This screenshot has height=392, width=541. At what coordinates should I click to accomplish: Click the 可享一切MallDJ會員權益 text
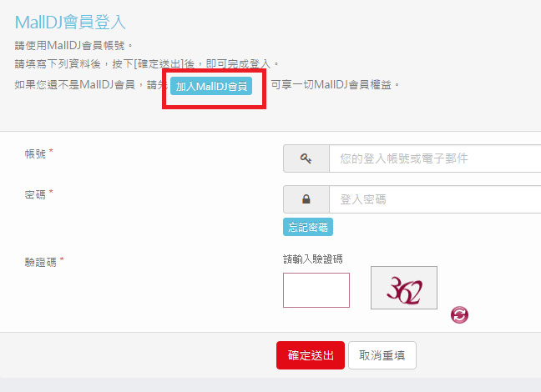[335, 85]
